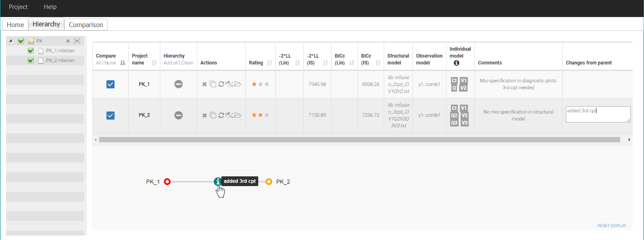Sort the table by Rating column
Viewport: 644px width, 240px height.
(x=270, y=63)
